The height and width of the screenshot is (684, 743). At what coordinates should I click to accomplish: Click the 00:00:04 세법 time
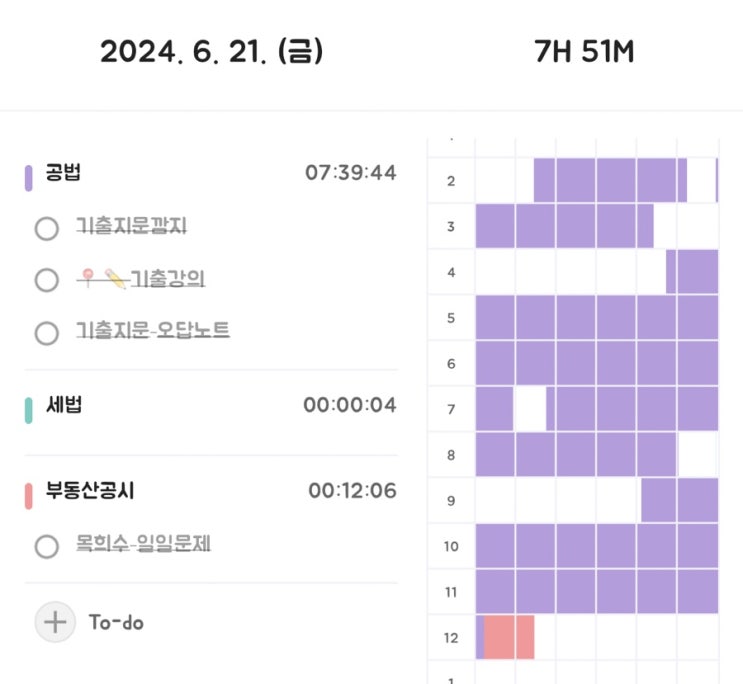coord(350,406)
